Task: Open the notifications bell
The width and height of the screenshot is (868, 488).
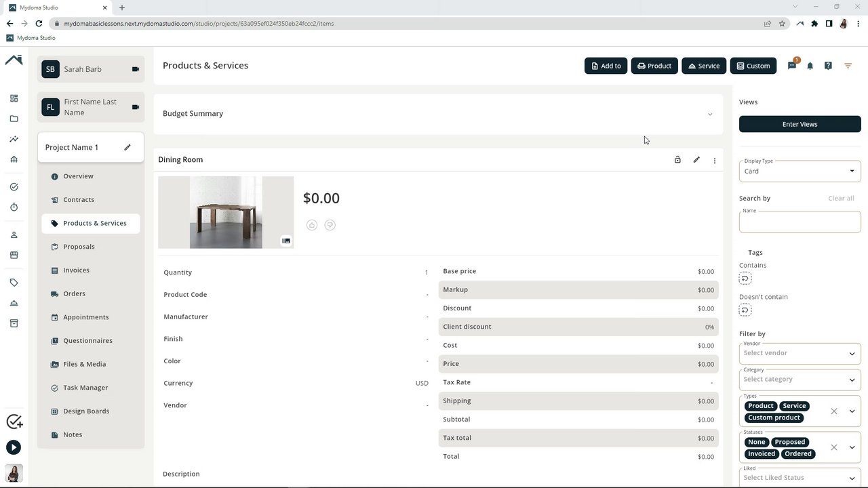Action: coord(810,66)
